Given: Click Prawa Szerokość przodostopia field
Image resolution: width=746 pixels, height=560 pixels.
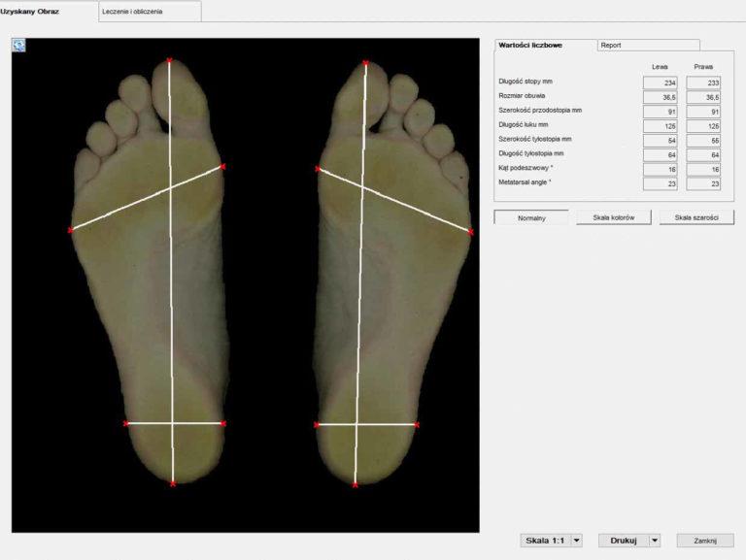Looking at the screenshot, I should [703, 112].
